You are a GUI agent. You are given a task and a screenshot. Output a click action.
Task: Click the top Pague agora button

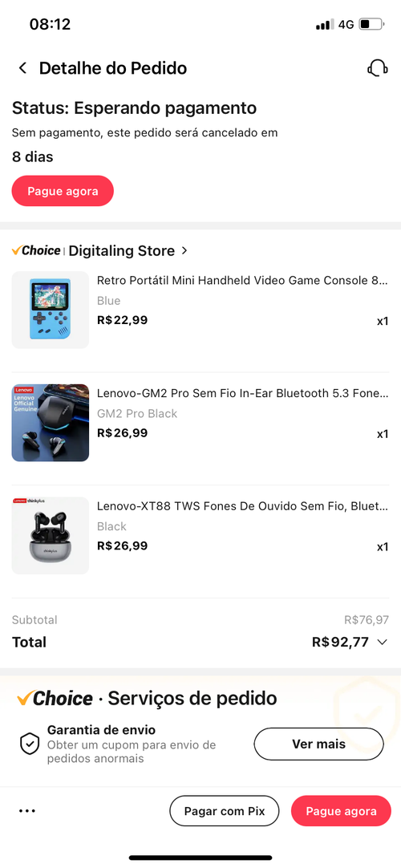click(63, 191)
